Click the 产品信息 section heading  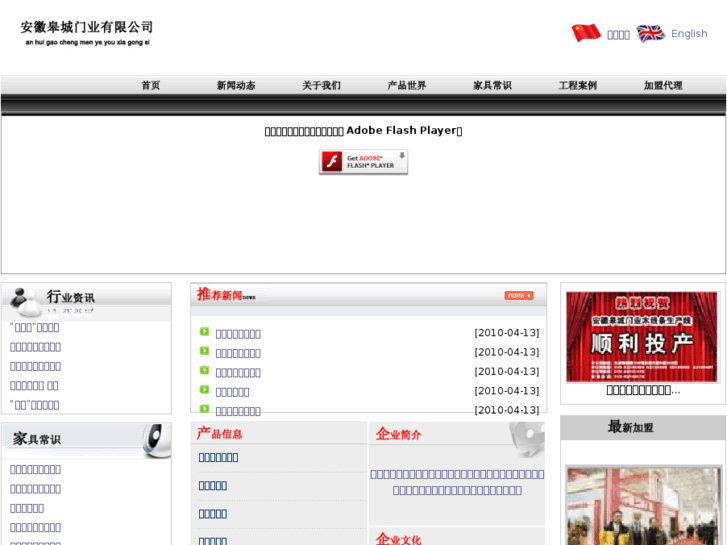219,433
